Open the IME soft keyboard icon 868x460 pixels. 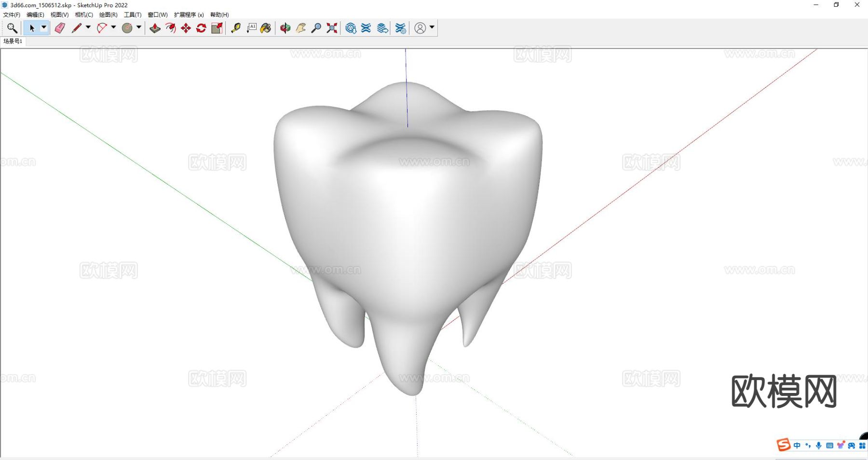829,446
